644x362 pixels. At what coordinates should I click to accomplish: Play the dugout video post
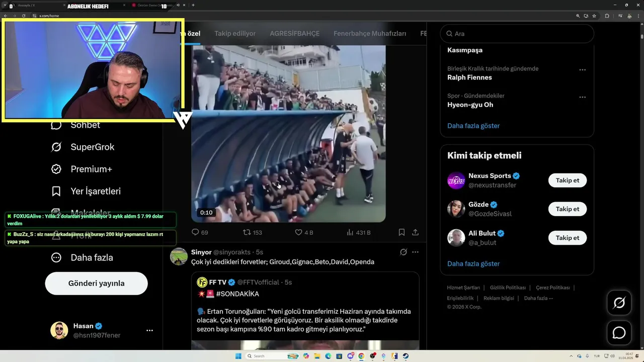tap(288, 134)
